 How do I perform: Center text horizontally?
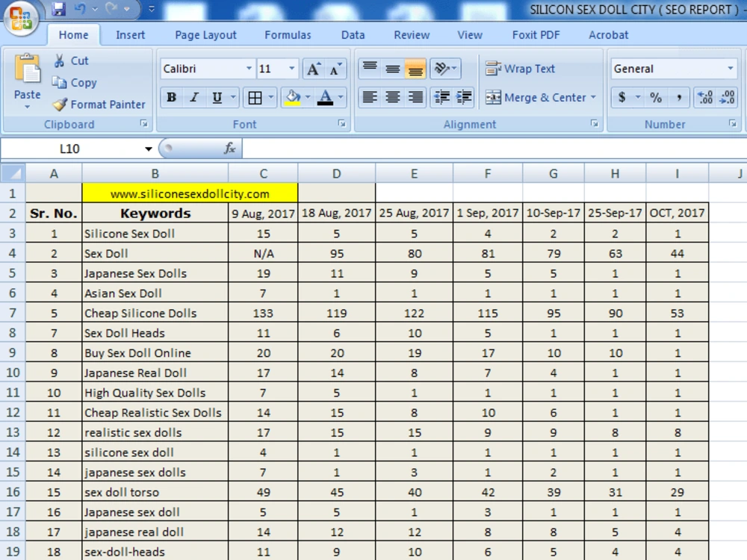(393, 97)
